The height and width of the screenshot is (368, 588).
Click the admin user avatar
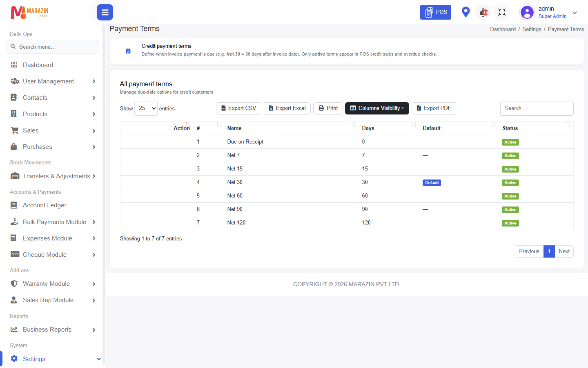tap(527, 12)
